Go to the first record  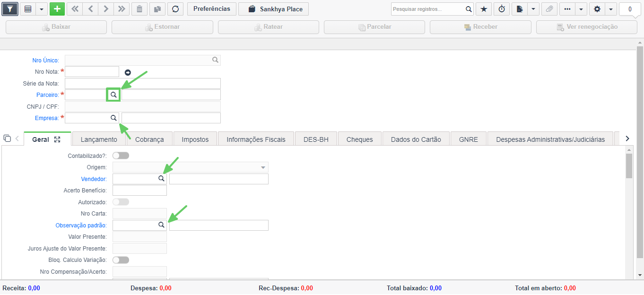click(75, 9)
